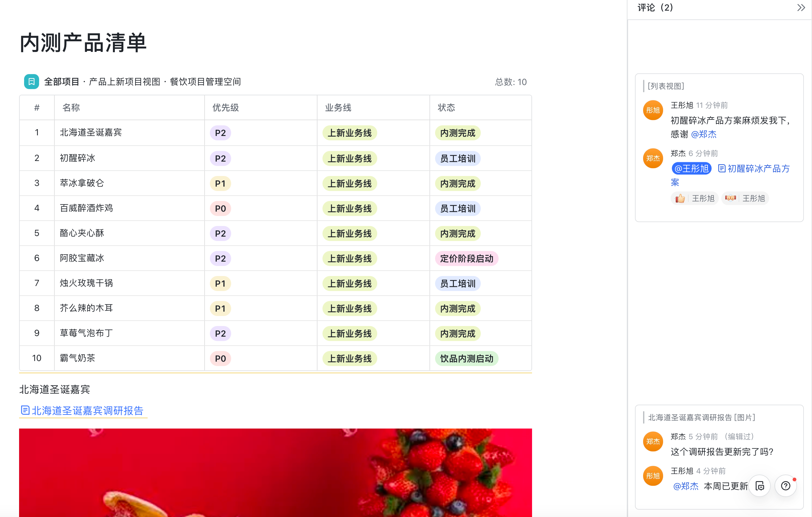Click the floating document feedback icon

(759, 486)
